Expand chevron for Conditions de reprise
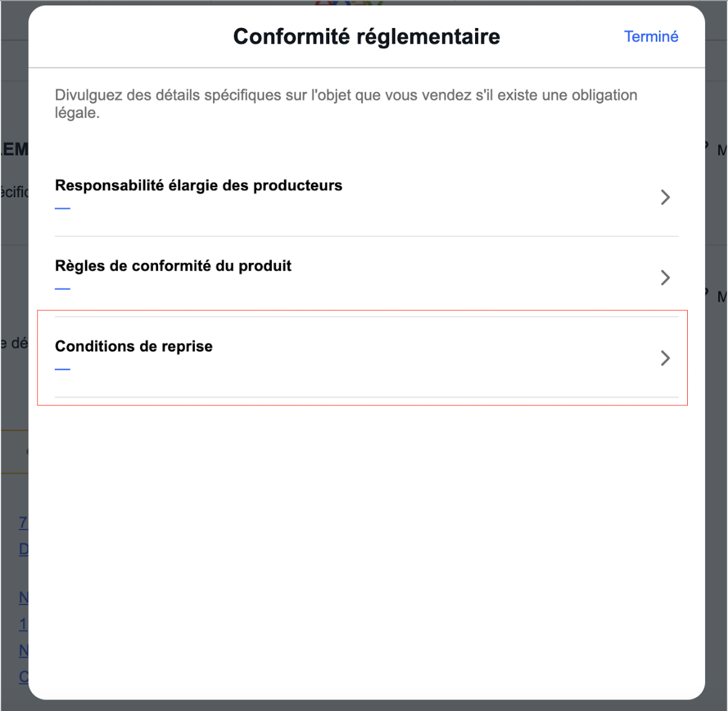Screen dimensions: 728x711 [x=665, y=358]
